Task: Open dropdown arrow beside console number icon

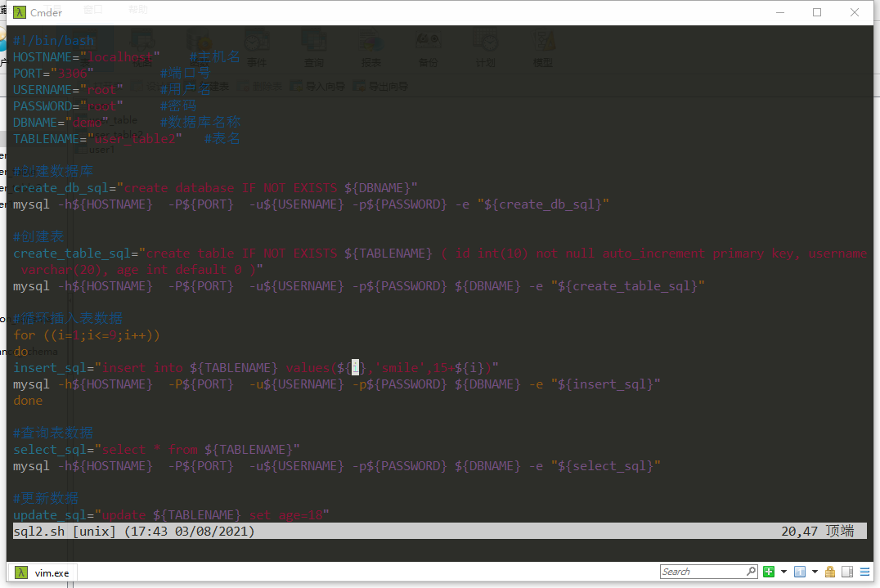Action: [x=815, y=572]
